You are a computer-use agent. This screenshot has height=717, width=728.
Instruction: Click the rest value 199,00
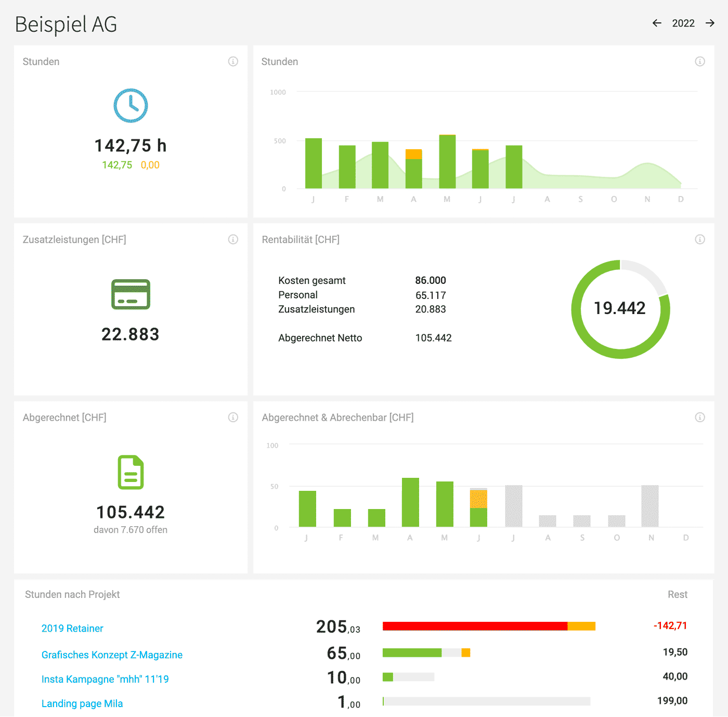[672, 701]
